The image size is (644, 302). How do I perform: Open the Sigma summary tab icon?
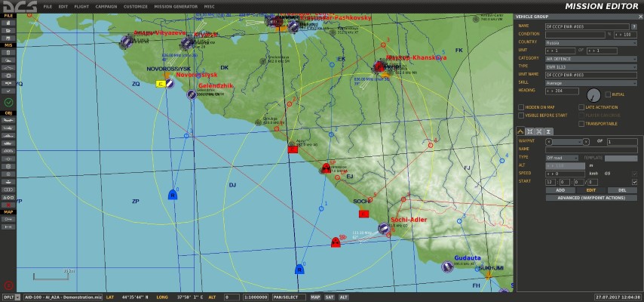549,131
